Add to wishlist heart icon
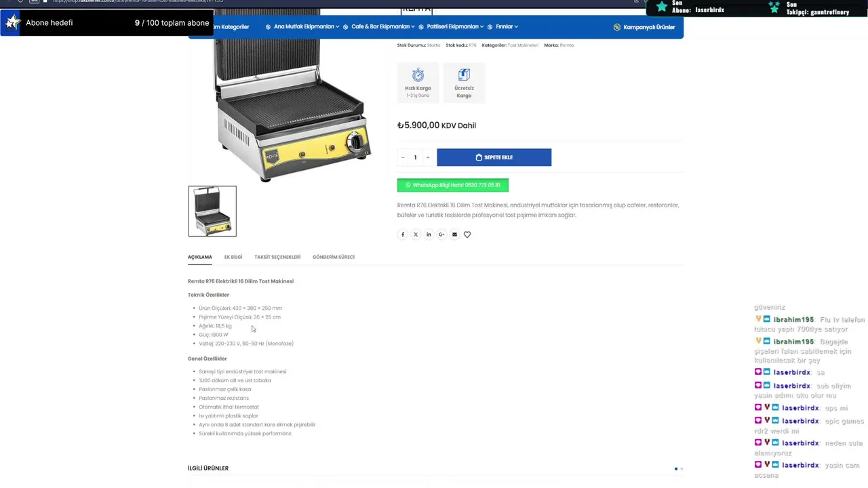The height and width of the screenshot is (488, 868). click(x=467, y=235)
